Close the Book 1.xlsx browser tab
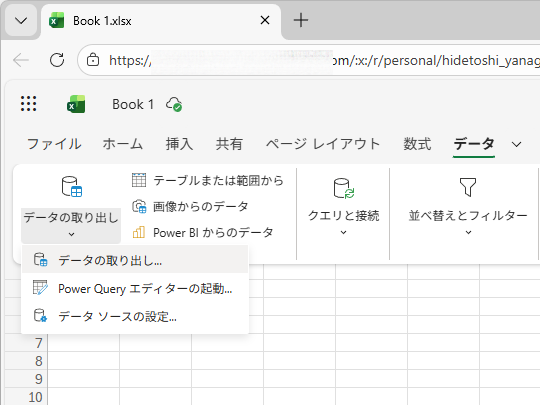 pyautogui.click(x=265, y=20)
